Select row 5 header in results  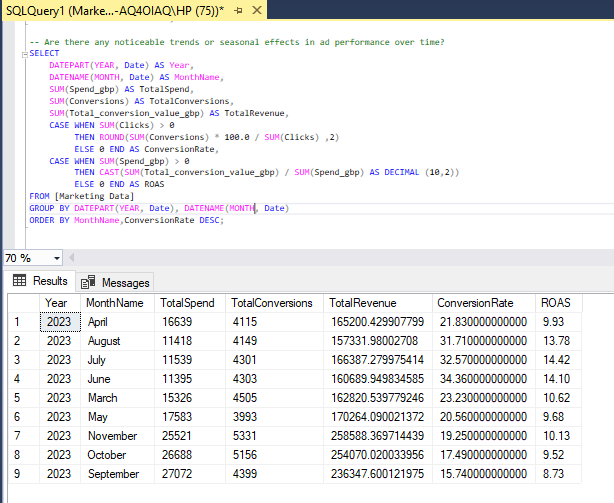[23, 398]
